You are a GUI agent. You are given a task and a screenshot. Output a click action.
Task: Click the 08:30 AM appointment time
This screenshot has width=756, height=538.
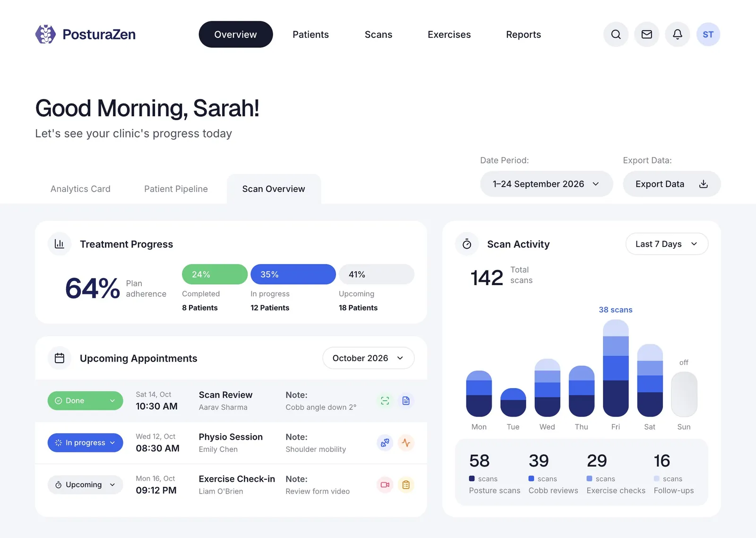pyautogui.click(x=157, y=448)
